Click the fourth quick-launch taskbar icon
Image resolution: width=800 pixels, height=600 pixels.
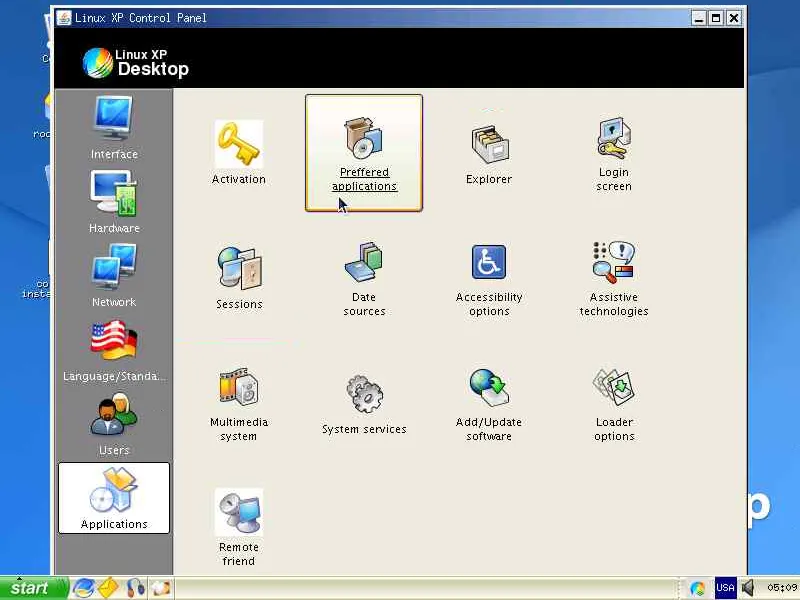[x=160, y=588]
